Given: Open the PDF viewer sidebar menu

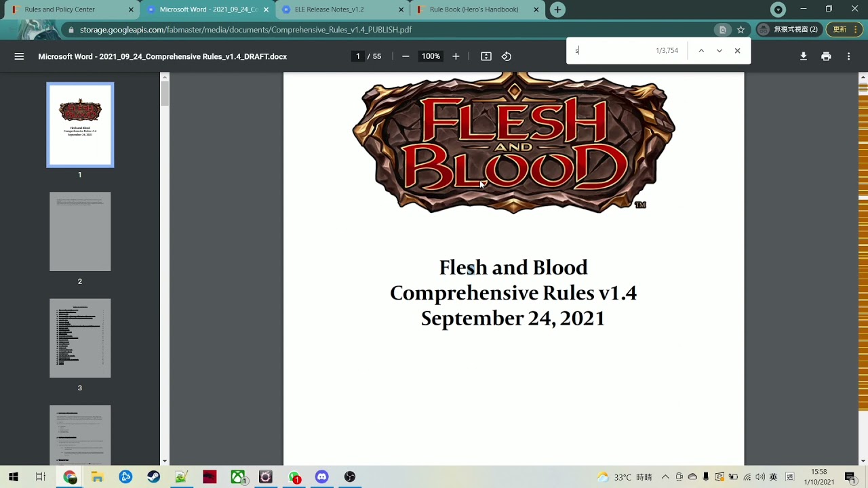Looking at the screenshot, I should coord(19,56).
